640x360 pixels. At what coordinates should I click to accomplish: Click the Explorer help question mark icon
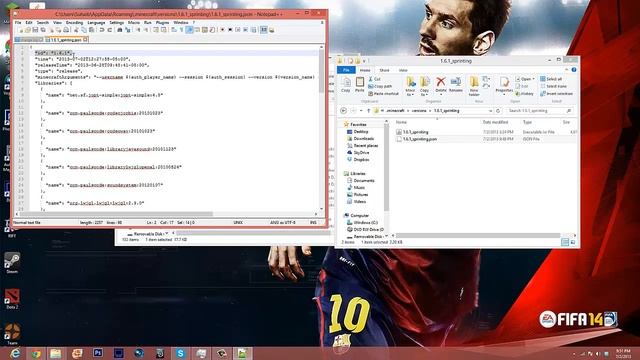click(573, 70)
